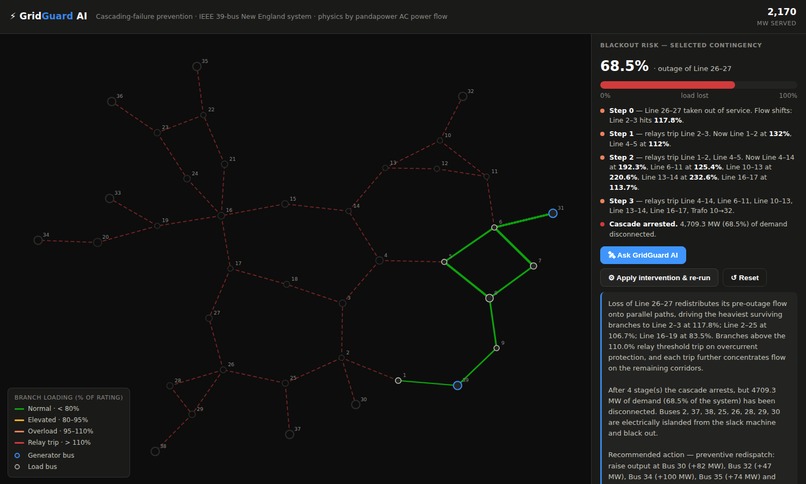This screenshot has height=484, width=806.
Task: Select bus 37 node
Action: [x=290, y=434]
